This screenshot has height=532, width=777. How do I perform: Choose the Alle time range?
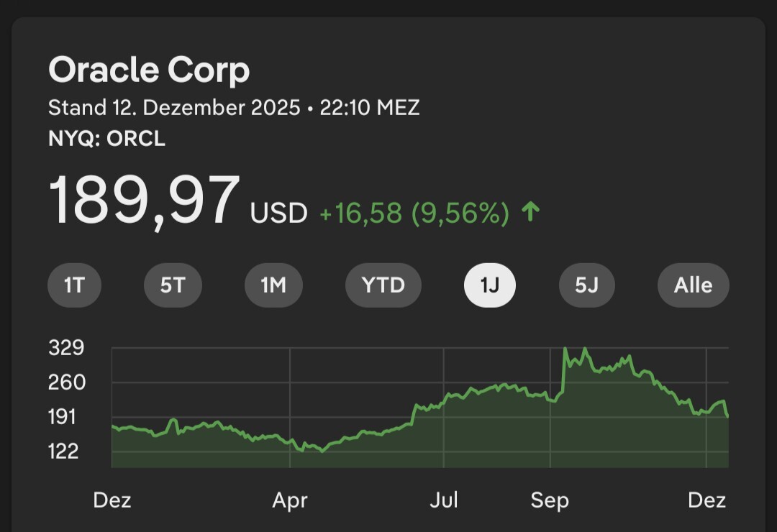point(693,285)
